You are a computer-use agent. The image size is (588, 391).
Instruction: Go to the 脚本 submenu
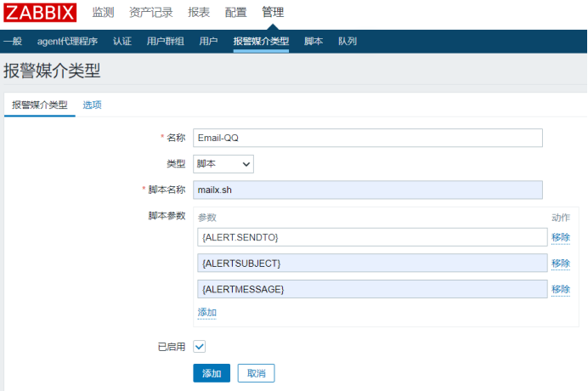pos(314,41)
